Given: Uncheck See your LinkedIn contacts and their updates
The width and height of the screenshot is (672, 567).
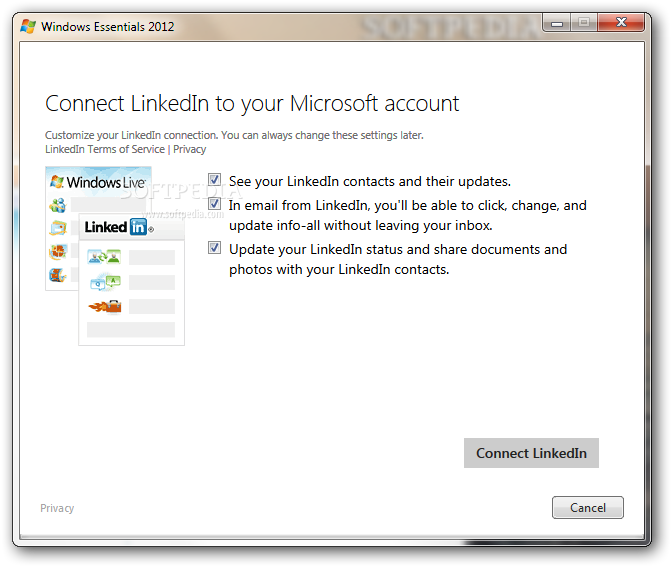Looking at the screenshot, I should tap(214, 180).
